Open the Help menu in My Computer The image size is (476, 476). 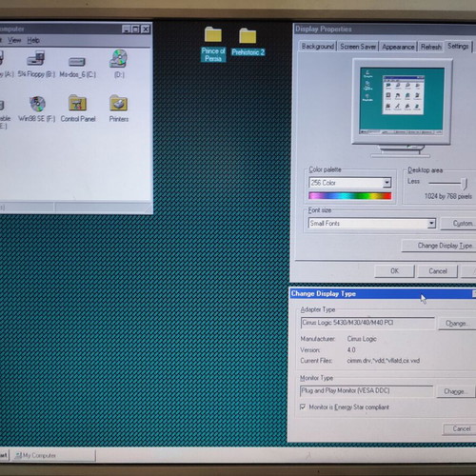click(x=33, y=40)
